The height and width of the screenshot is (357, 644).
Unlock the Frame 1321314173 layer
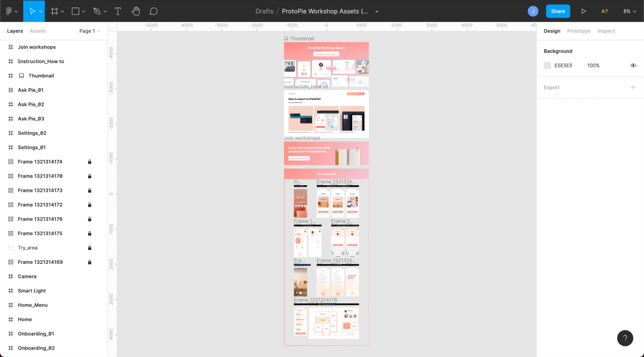coord(89,190)
